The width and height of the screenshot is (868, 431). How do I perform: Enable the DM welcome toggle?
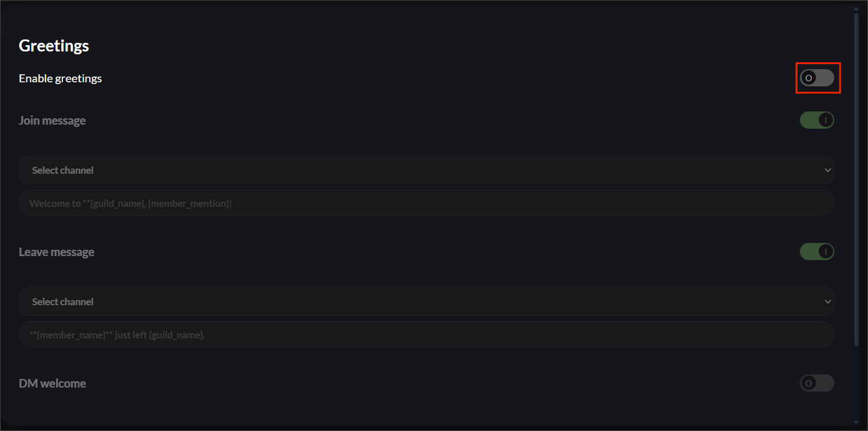[x=817, y=383]
